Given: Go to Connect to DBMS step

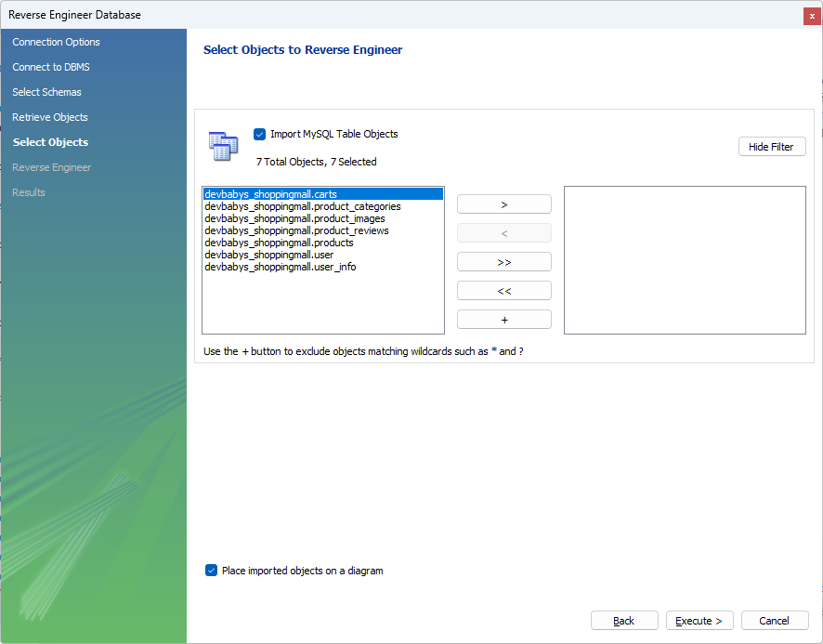Looking at the screenshot, I should pyautogui.click(x=51, y=67).
